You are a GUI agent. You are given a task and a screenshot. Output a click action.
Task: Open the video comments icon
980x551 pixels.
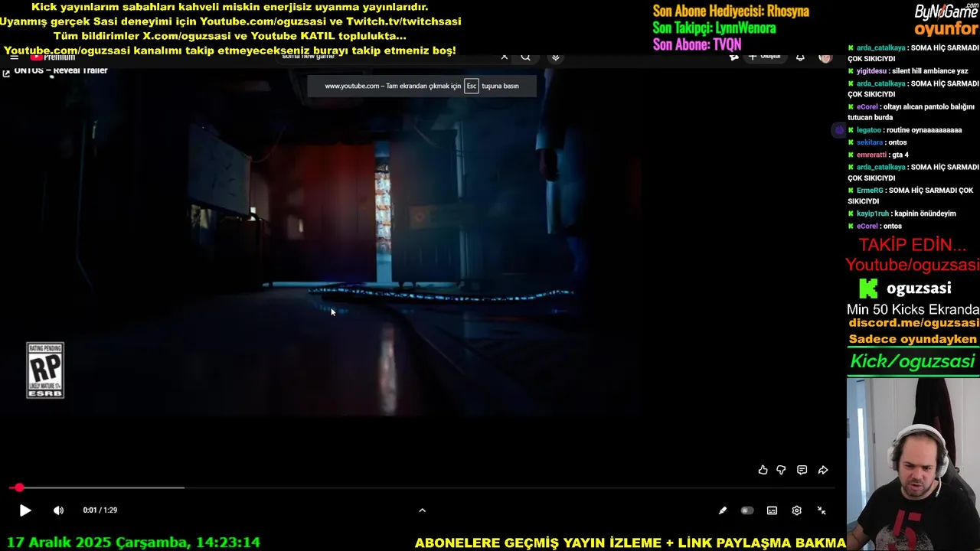tap(802, 470)
